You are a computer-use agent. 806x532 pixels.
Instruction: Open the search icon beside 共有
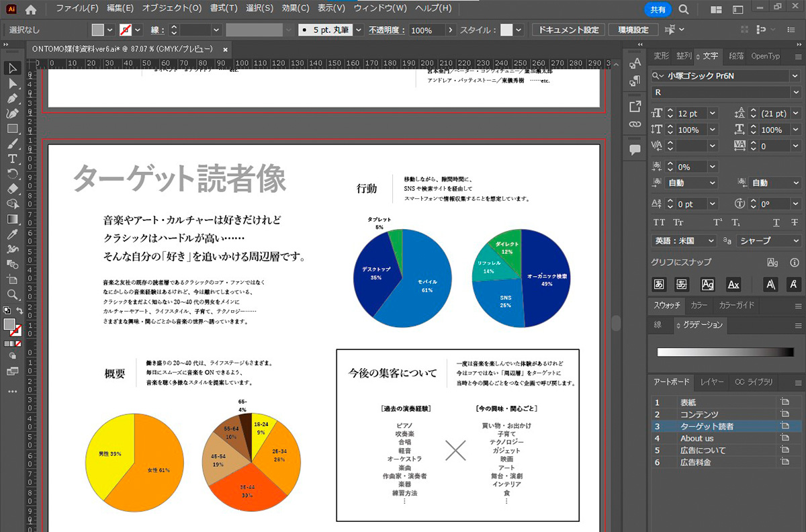point(683,9)
